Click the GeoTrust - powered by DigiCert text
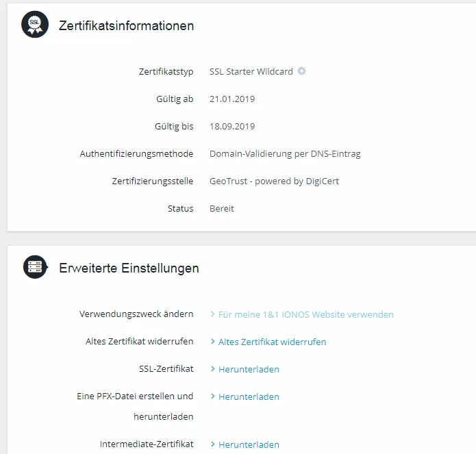 [274, 181]
